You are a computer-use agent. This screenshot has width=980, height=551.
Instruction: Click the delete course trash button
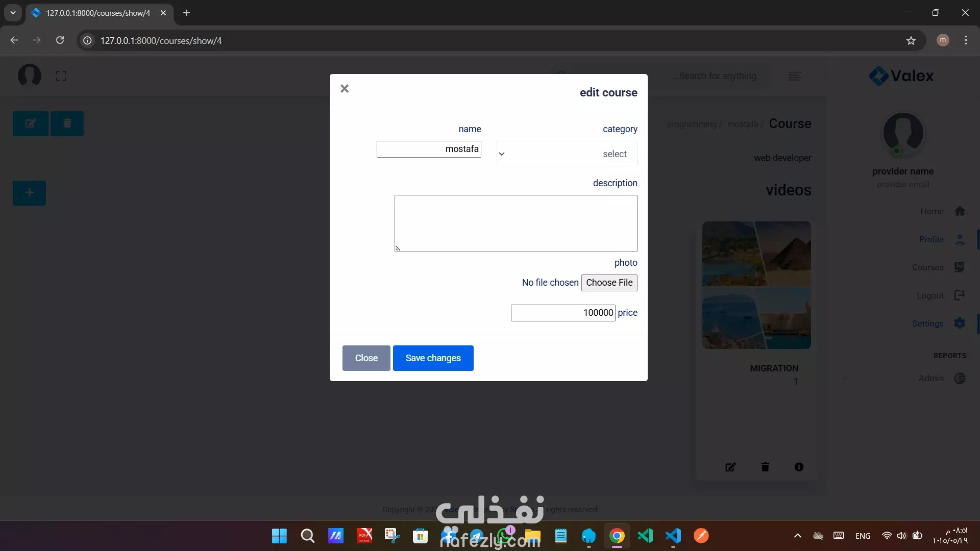coord(67,123)
